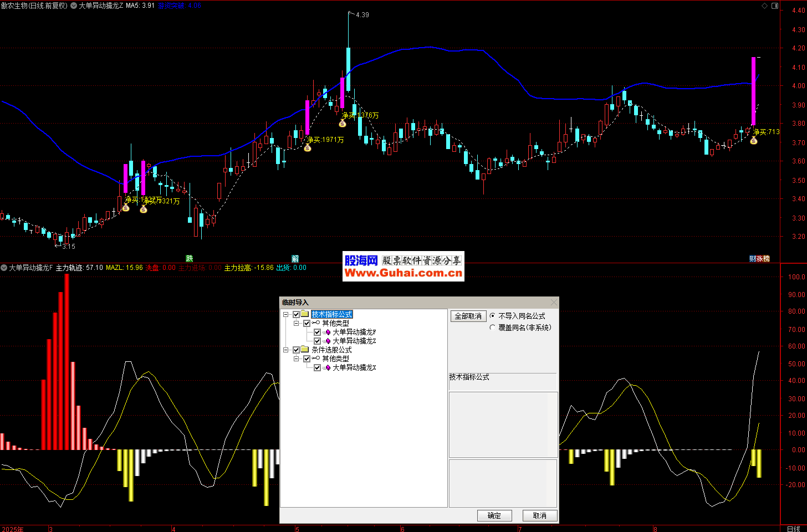Uncheck the 大单异动擒龙X checkbox

tap(318, 368)
